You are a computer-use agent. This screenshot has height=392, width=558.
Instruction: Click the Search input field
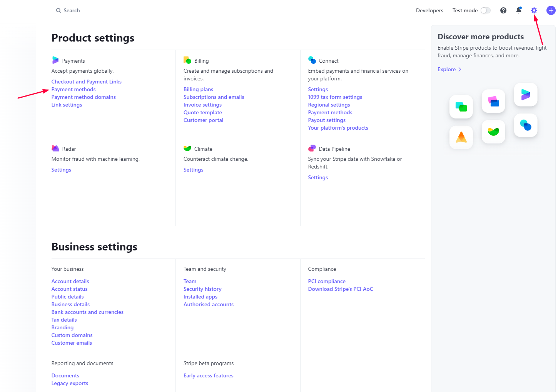[72, 10]
